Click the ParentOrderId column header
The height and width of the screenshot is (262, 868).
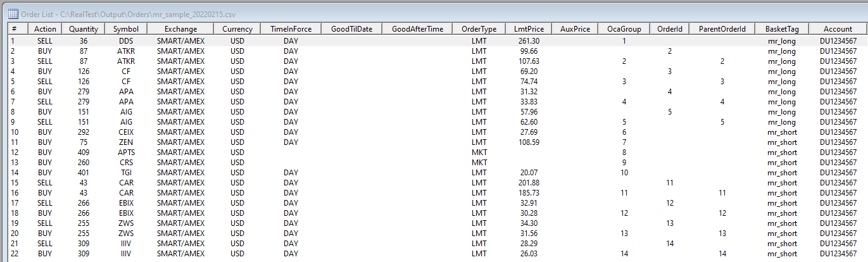[722, 29]
